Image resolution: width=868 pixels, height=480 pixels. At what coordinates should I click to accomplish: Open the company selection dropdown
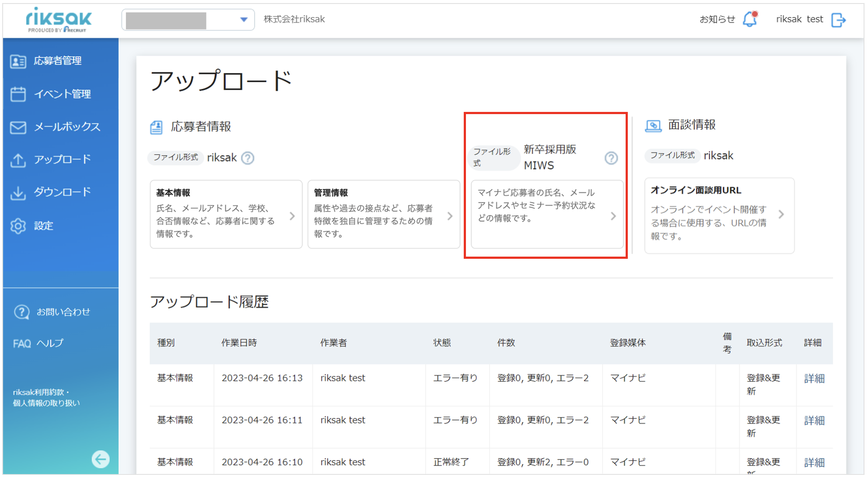pos(188,20)
